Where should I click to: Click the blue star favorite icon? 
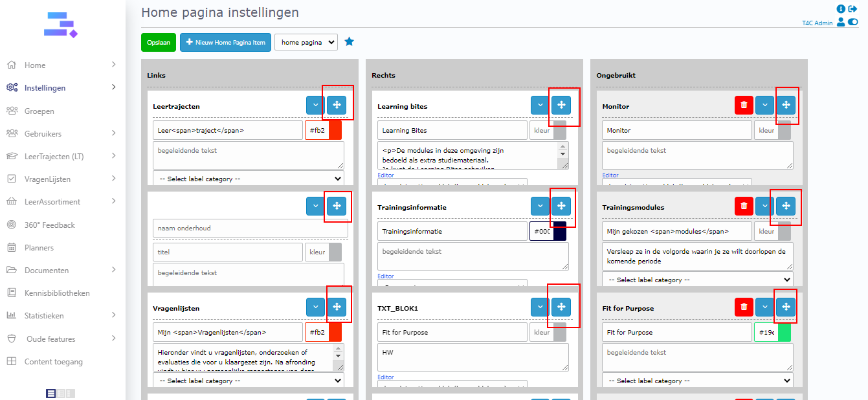pos(350,42)
